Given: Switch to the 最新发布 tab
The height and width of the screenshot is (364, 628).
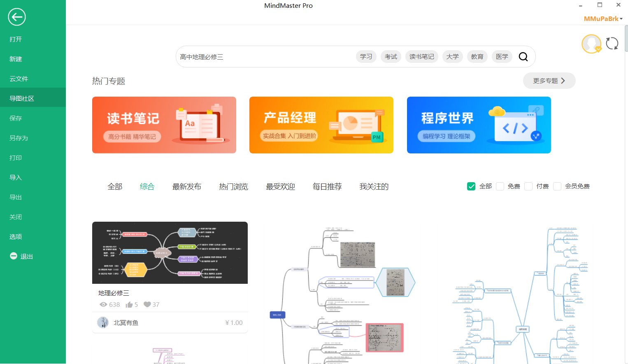Looking at the screenshot, I should [187, 186].
